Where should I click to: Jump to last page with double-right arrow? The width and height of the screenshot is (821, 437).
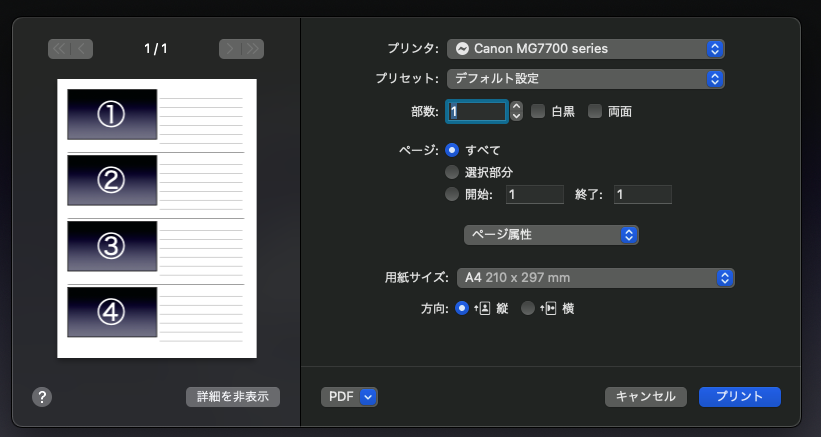[x=253, y=49]
